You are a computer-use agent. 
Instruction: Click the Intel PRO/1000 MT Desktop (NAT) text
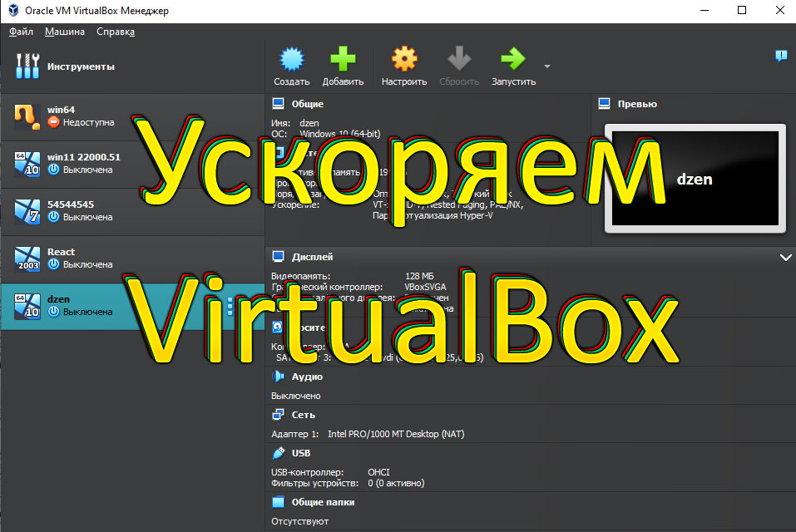tap(396, 434)
